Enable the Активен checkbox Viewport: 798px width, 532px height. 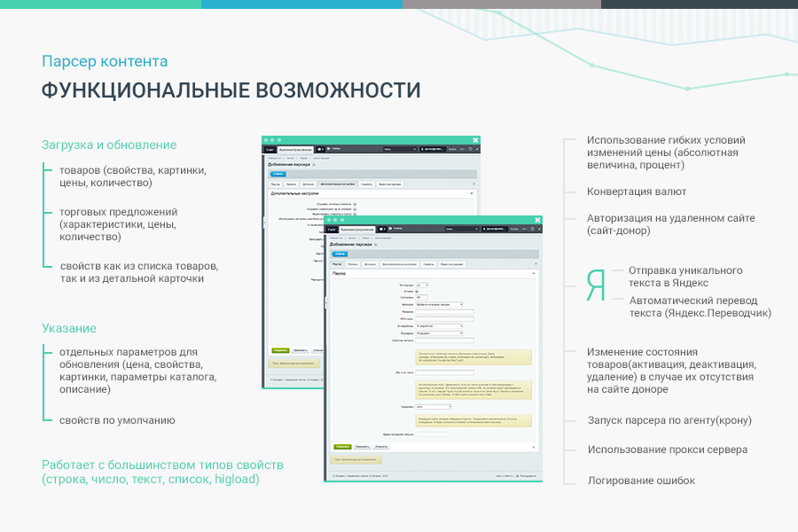[x=416, y=292]
